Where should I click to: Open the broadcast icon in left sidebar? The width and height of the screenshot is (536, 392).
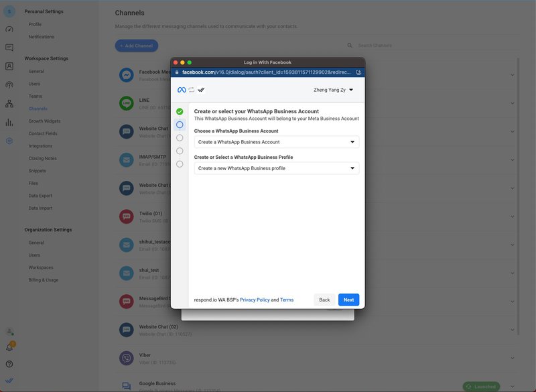click(x=9, y=84)
